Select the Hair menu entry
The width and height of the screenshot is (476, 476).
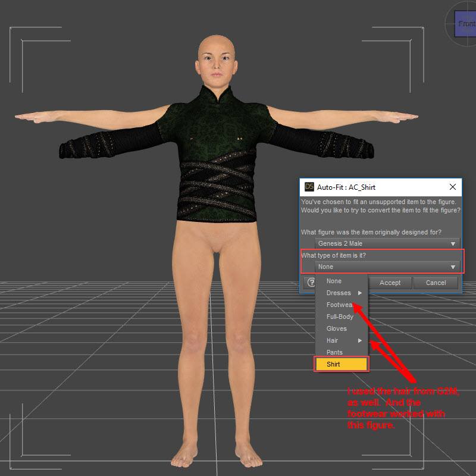pyautogui.click(x=332, y=340)
